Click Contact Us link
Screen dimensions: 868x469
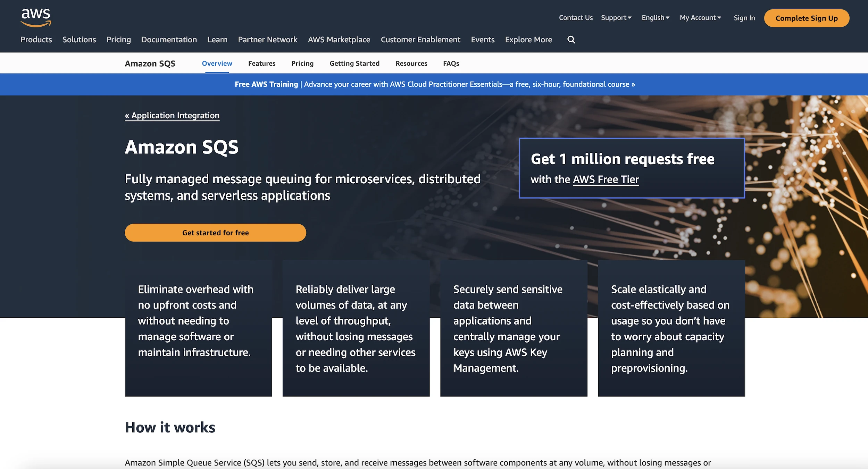(576, 18)
